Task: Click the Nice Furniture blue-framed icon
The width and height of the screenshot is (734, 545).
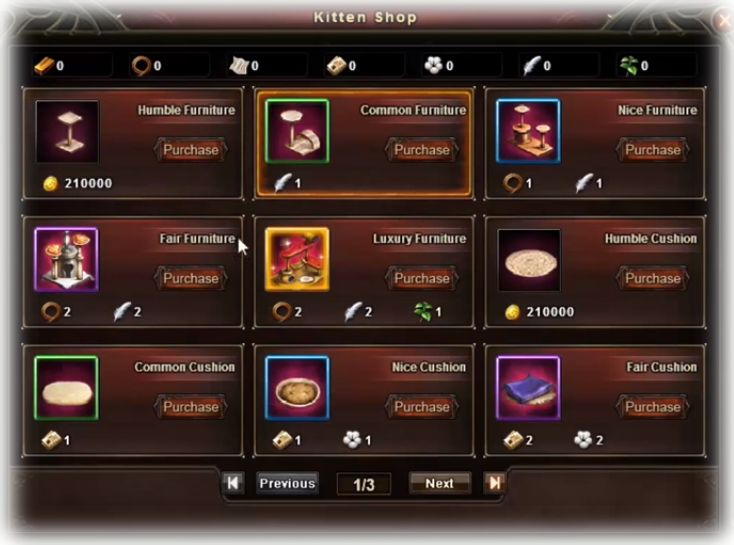Action: point(528,132)
